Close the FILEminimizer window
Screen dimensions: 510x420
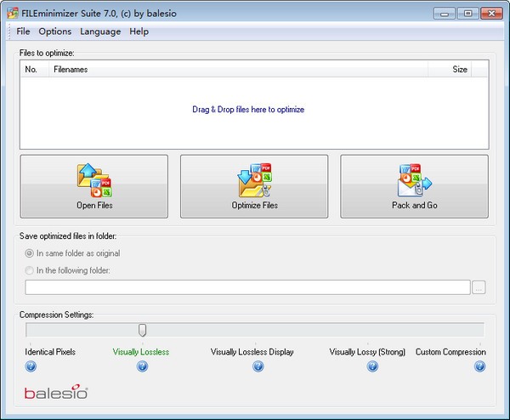pyautogui.click(x=491, y=14)
